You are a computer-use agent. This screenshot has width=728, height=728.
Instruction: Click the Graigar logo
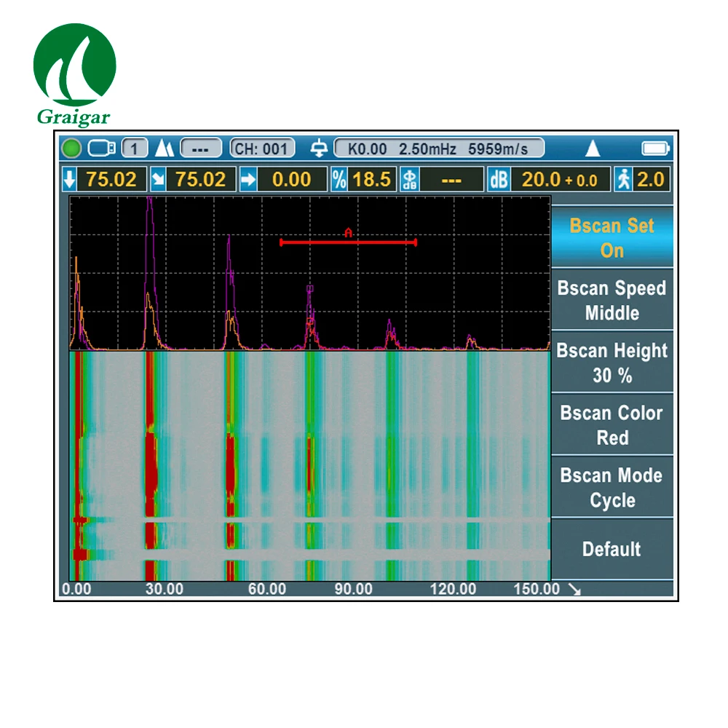tap(74, 75)
